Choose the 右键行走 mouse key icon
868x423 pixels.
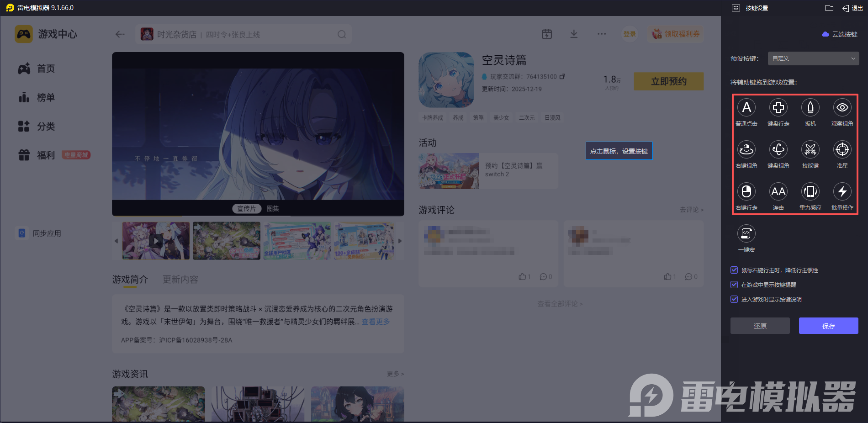(x=746, y=192)
